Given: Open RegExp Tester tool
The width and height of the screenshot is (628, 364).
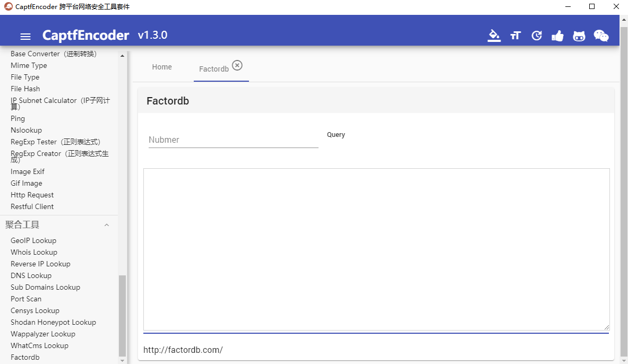Looking at the screenshot, I should 55,142.
